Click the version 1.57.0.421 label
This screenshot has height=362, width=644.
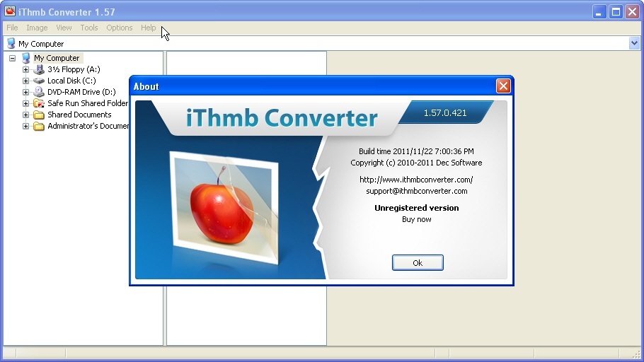pos(445,113)
